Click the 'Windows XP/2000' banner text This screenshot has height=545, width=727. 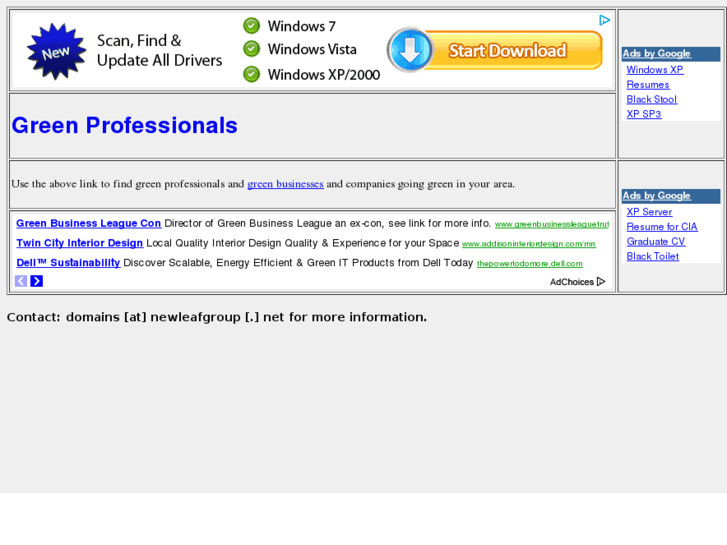(x=324, y=75)
